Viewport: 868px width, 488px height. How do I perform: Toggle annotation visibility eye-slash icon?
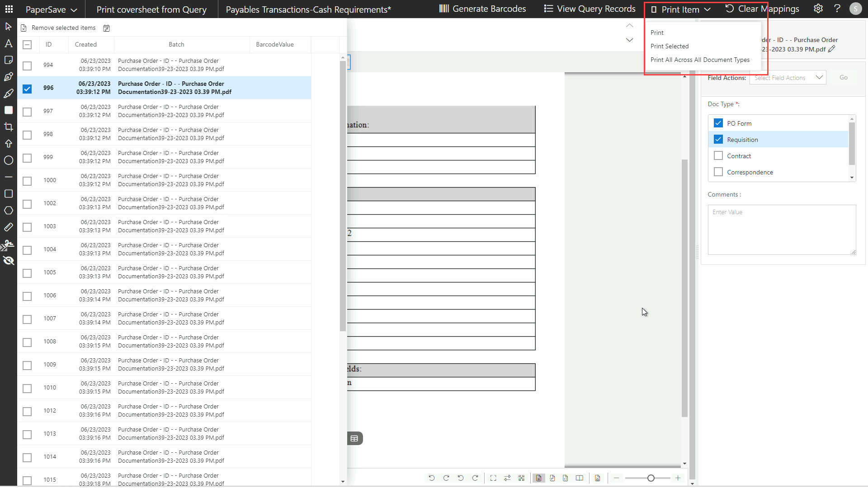click(8, 261)
